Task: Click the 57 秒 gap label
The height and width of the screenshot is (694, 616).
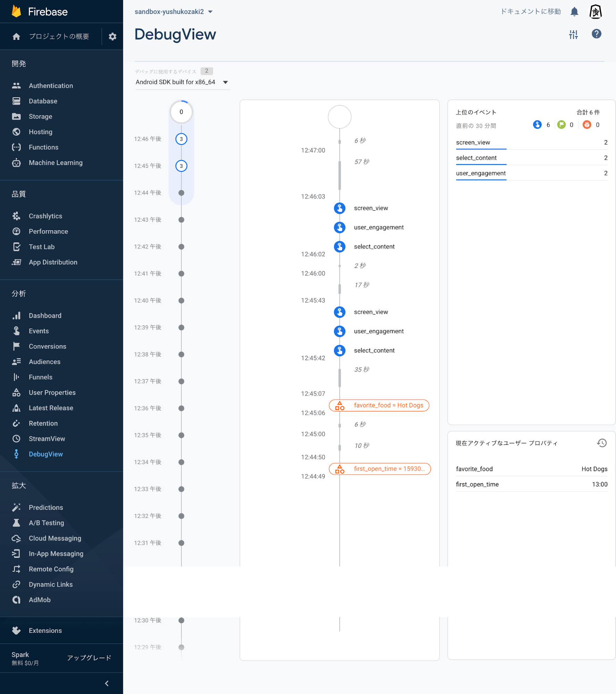Action: [361, 162]
